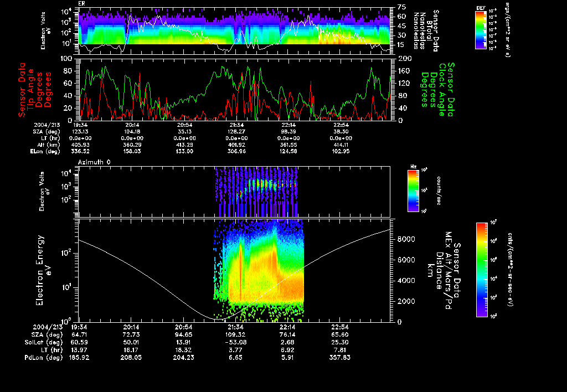Click SZA value 72.73

[x=131, y=335]
